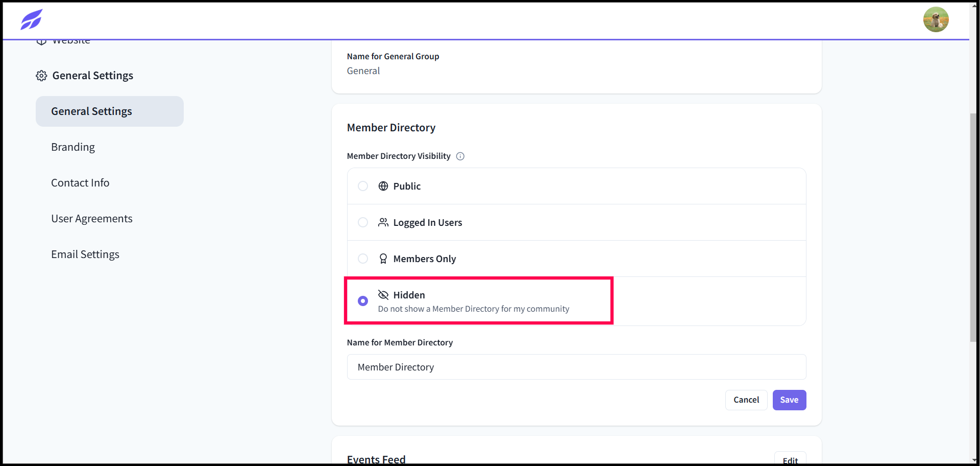Select the Logged In Users radio button
The height and width of the screenshot is (466, 980).
(x=363, y=222)
